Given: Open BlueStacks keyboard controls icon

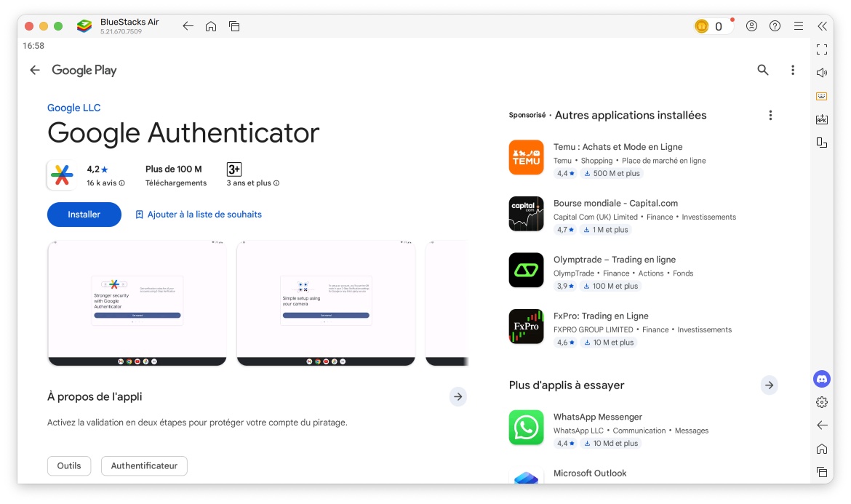Looking at the screenshot, I should [x=822, y=95].
